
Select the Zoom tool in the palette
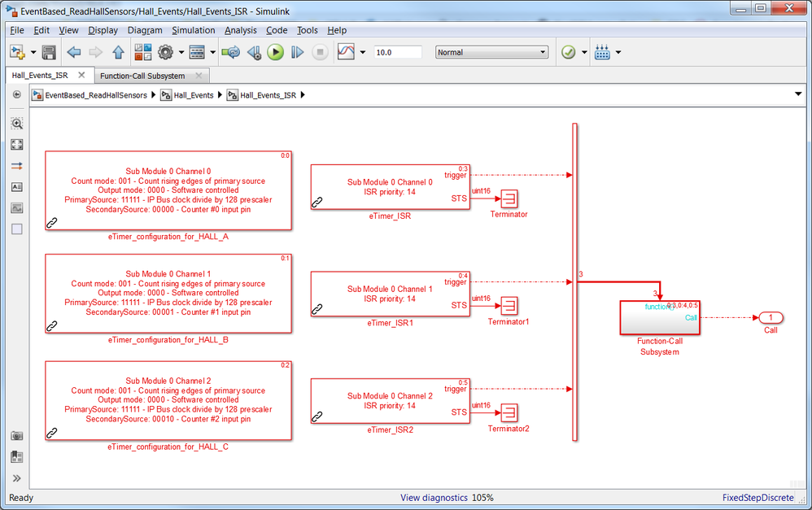coord(16,123)
